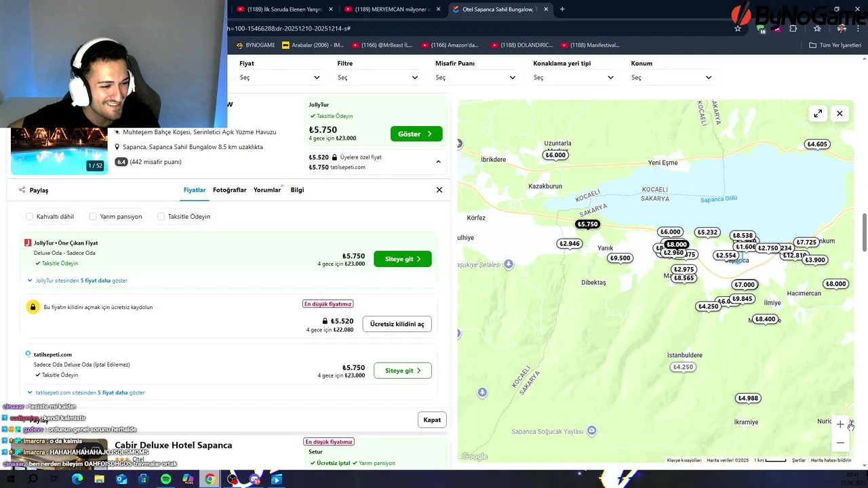Open the Misafir Puanı dropdown

click(475, 77)
